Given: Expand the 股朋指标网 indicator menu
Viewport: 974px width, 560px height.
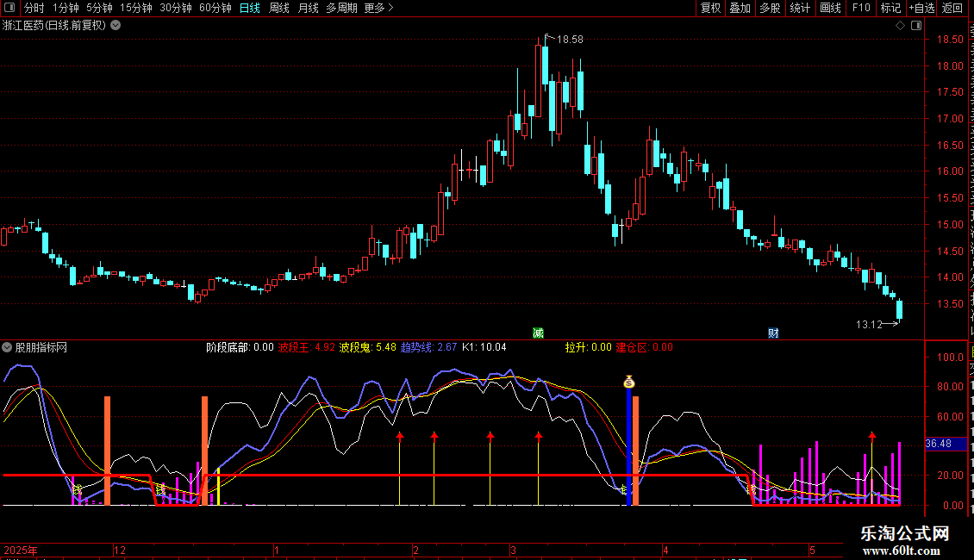Looking at the screenshot, I should (x=7, y=348).
